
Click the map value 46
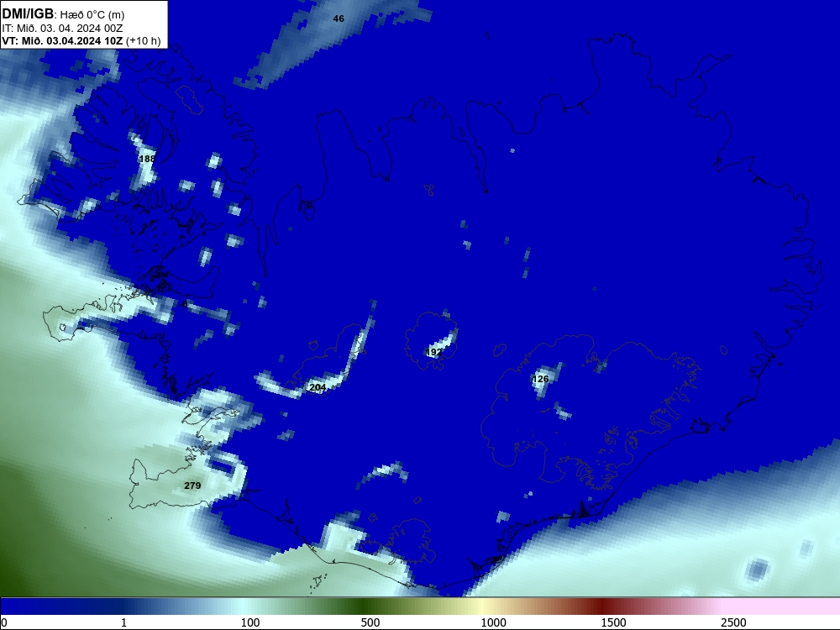point(339,18)
